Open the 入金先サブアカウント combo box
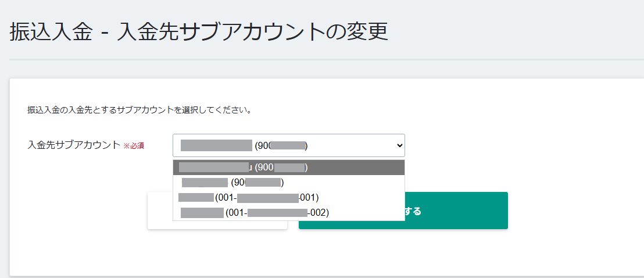 point(288,145)
